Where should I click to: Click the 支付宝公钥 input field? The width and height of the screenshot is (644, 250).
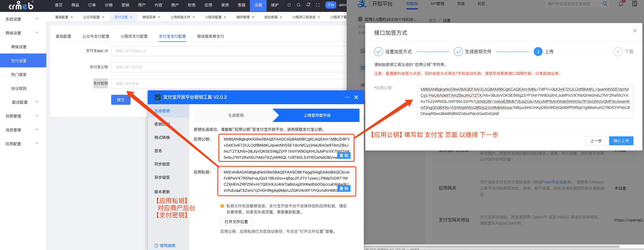point(229,67)
